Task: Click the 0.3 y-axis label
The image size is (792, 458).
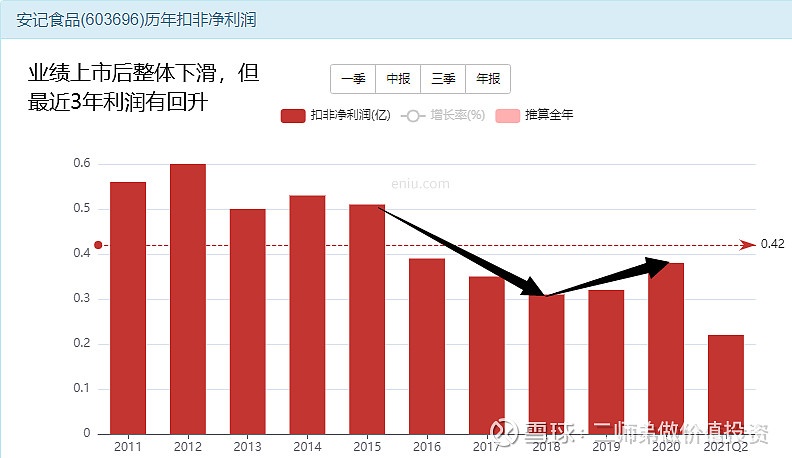Action: coord(82,298)
